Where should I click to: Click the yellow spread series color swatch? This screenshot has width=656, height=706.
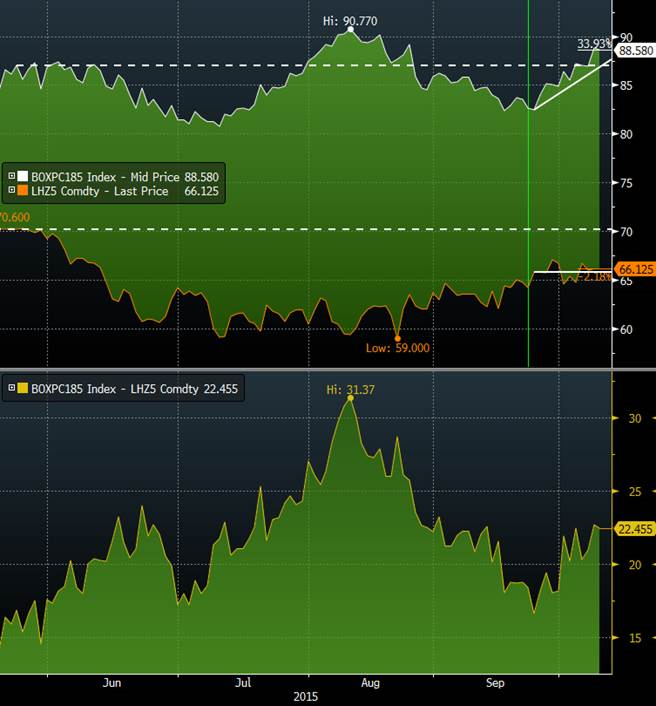(23, 388)
